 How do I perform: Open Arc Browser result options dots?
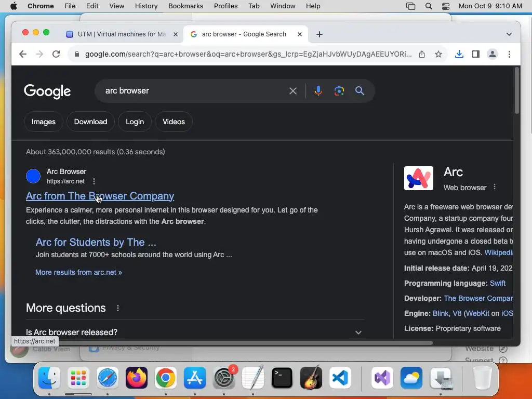[94, 181]
